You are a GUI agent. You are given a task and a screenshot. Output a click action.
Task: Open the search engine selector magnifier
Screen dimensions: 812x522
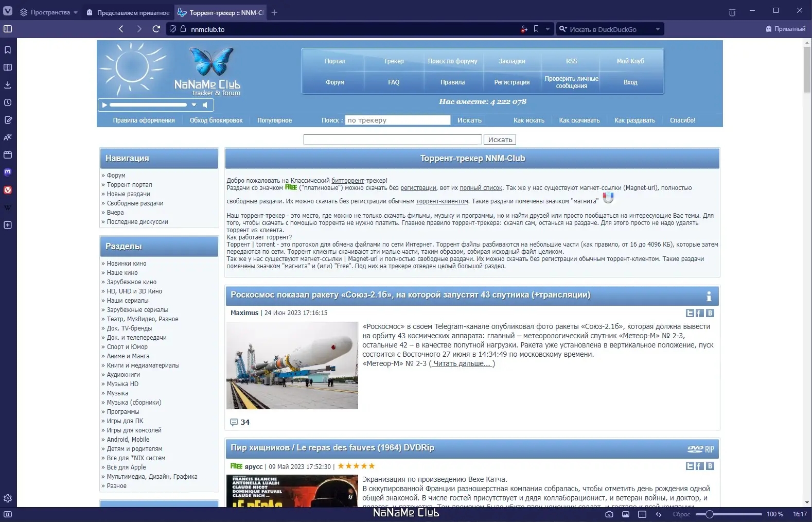[563, 29]
